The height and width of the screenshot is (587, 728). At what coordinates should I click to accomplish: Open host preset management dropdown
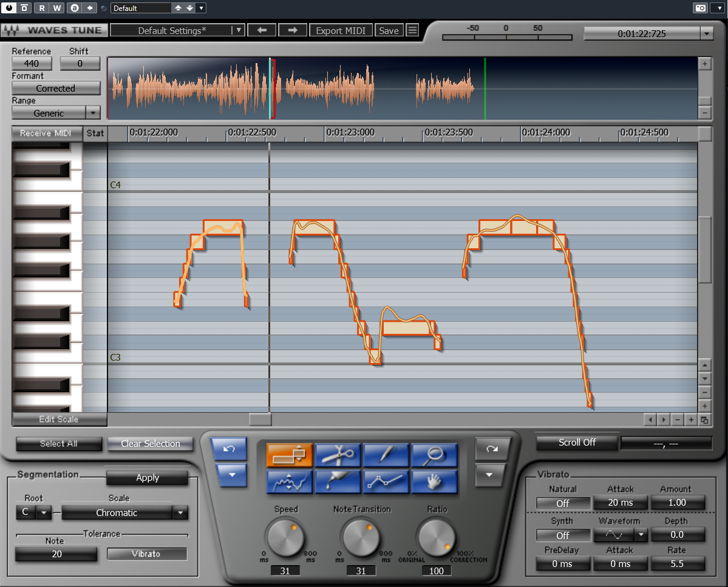[201, 8]
